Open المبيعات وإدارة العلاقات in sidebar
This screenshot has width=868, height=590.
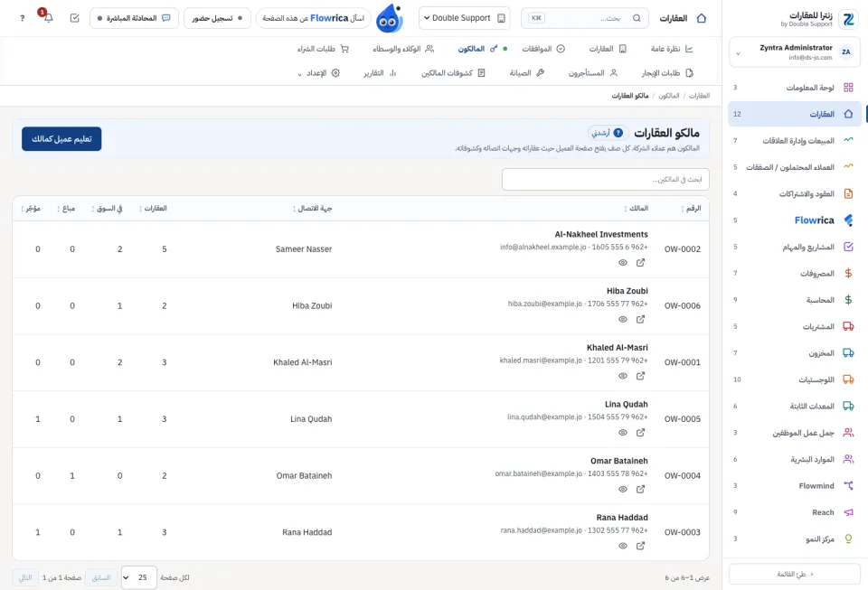(795, 140)
